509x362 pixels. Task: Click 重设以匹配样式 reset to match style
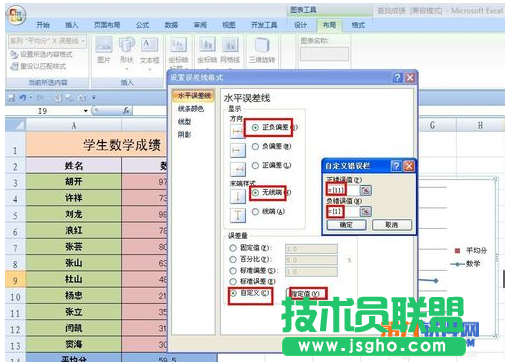pos(38,66)
